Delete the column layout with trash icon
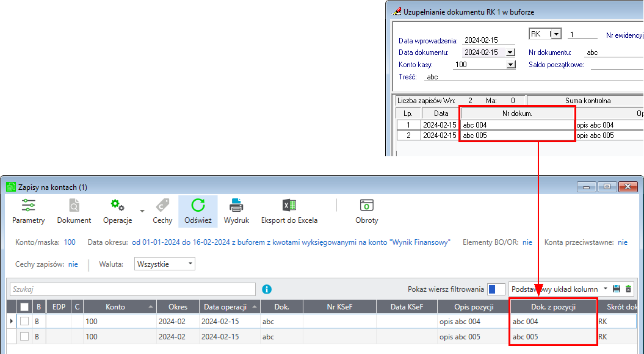Screen dimensions: 644x354 click(628, 289)
